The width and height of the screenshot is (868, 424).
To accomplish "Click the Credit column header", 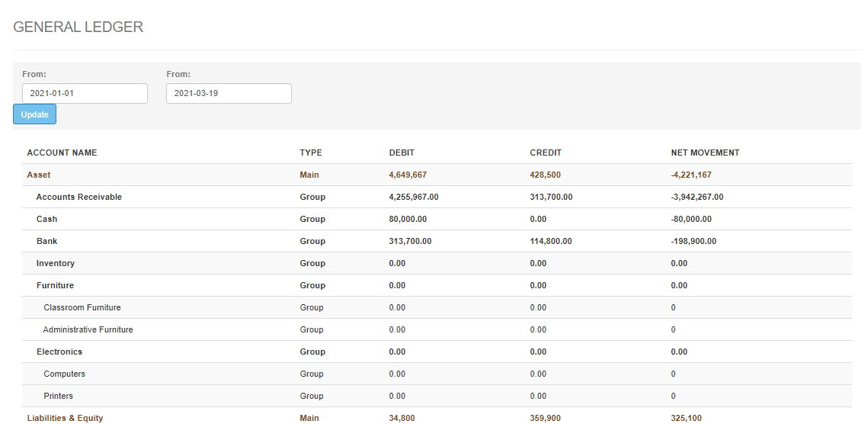I will (x=545, y=153).
